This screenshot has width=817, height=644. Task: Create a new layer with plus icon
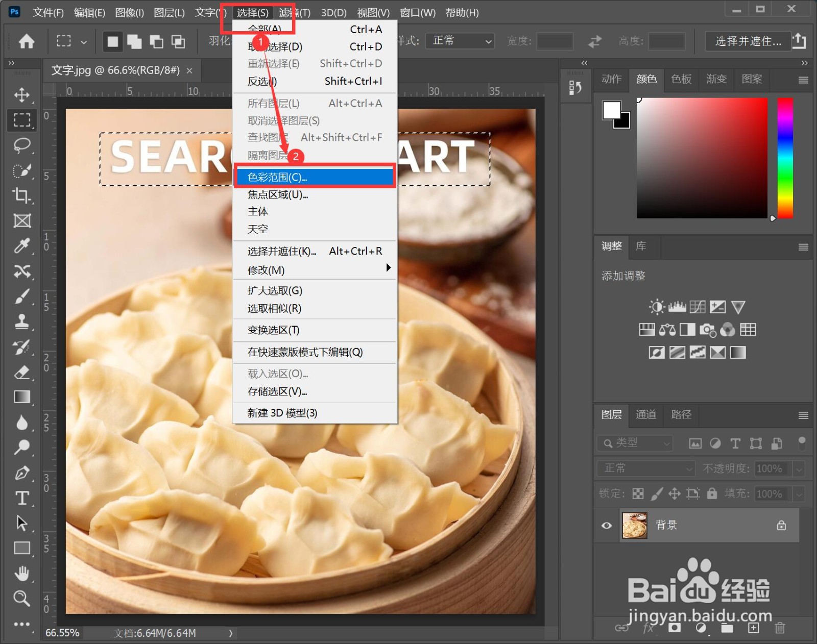pos(754,628)
